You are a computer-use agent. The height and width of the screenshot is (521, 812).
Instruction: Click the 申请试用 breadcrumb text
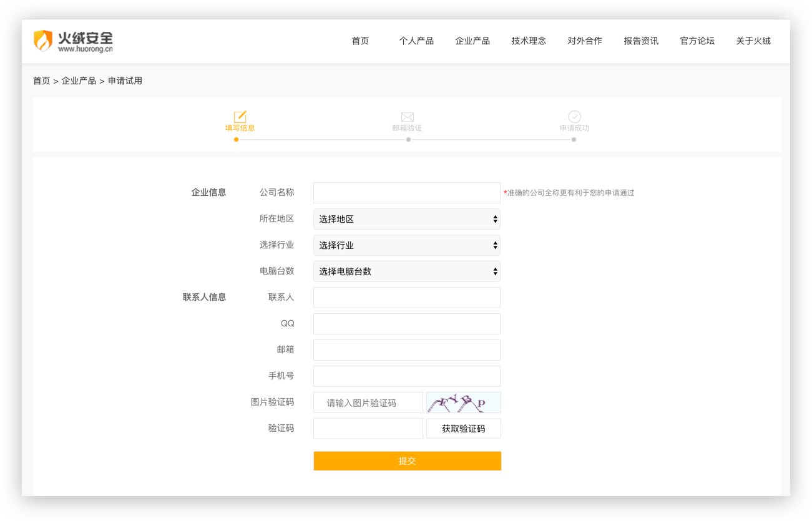point(125,80)
